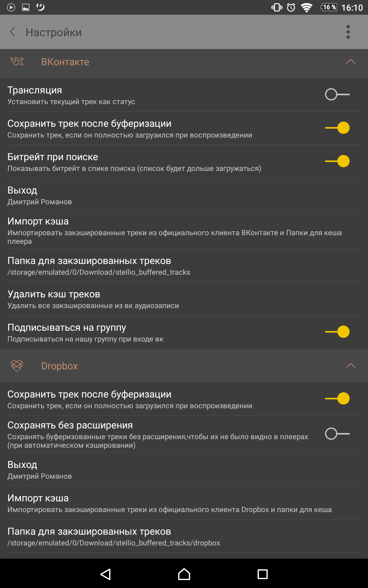
Task: Tap the VK logo icon
Action: pos(17,62)
